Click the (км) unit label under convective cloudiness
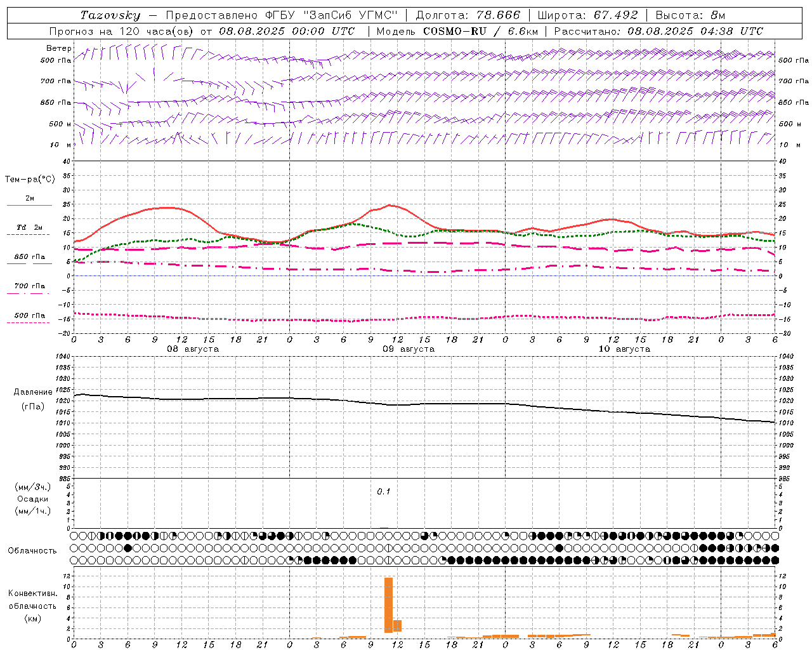The width and height of the screenshot is (812, 650). (x=32, y=618)
